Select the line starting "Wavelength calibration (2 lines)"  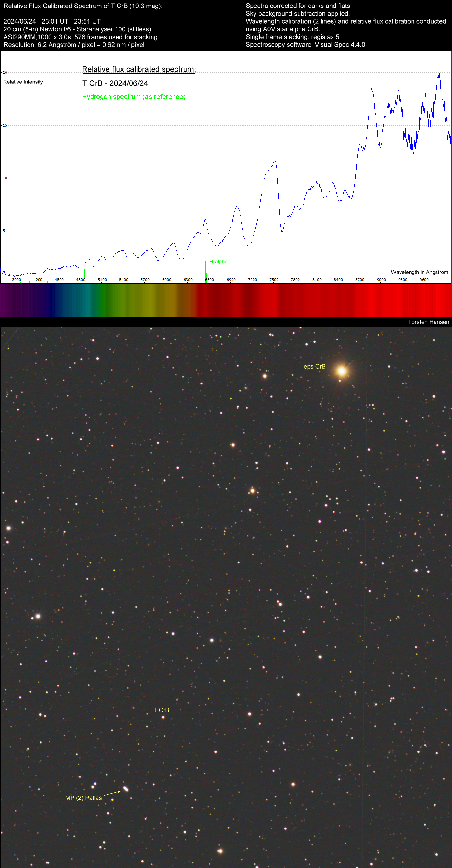[x=346, y=22]
